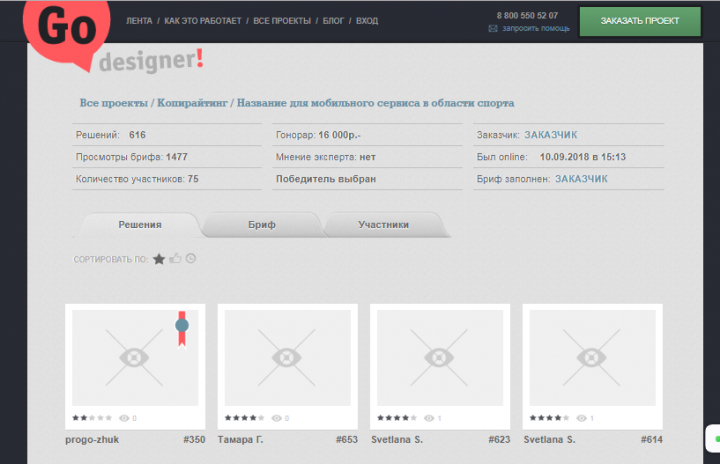Click Мнение эксперта: нет text
Screen dimensions: 720x464
click(326, 157)
